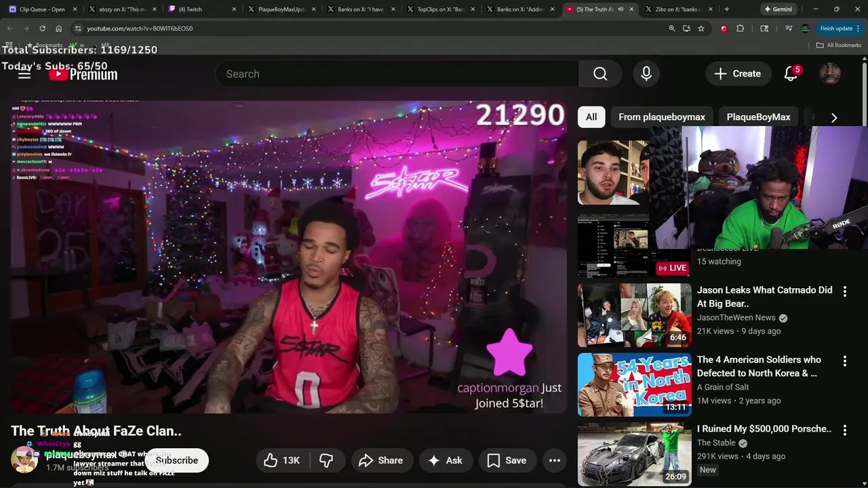Select From plaqueboymax filter chip

(x=662, y=117)
